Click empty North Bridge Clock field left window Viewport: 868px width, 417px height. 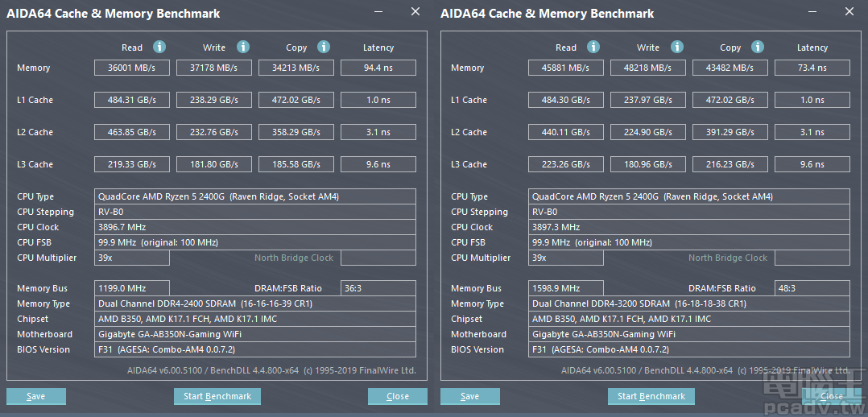(378, 258)
